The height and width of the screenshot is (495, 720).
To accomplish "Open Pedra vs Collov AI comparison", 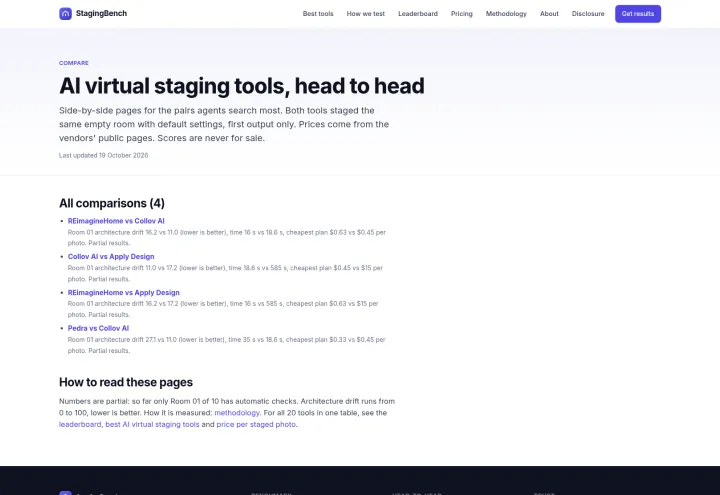I will coord(98,328).
